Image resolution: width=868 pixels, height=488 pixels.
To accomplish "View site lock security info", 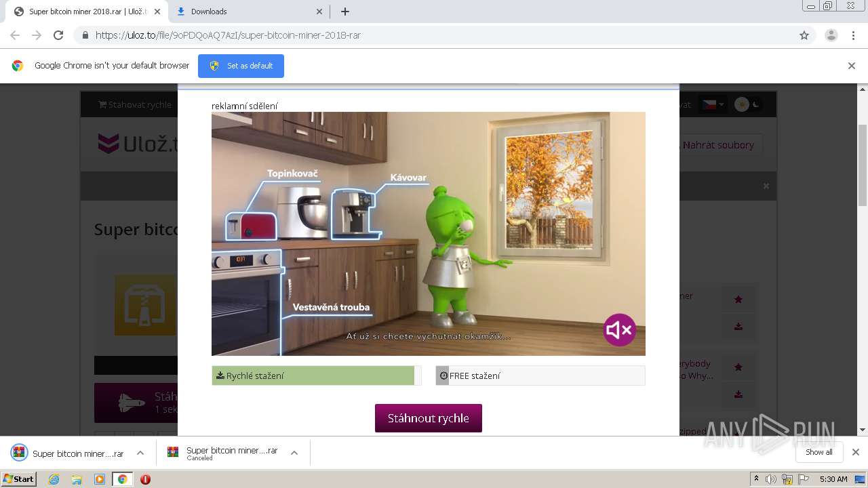I will 85,35.
